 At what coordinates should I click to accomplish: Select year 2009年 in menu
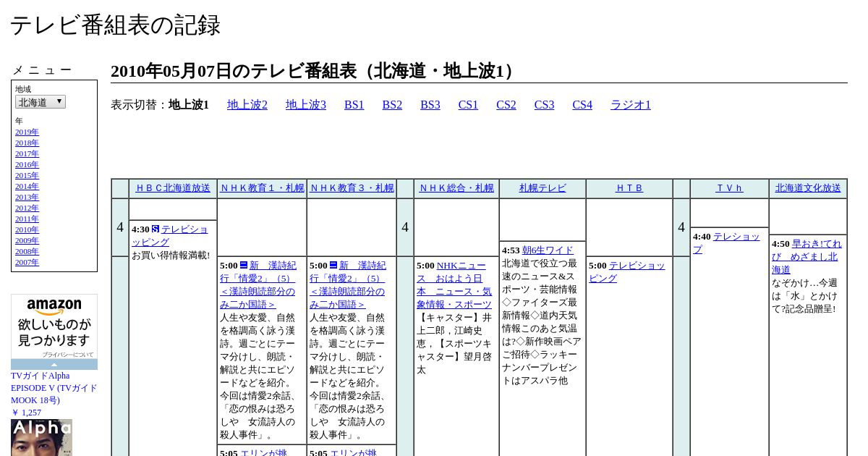pyautogui.click(x=27, y=241)
